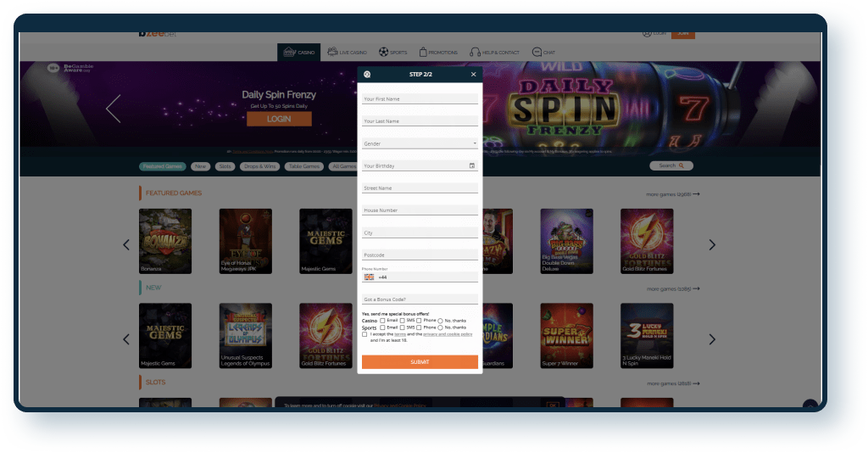Accept the terms and privacy policy checkbox
This screenshot has height=453, width=868.
(364, 334)
